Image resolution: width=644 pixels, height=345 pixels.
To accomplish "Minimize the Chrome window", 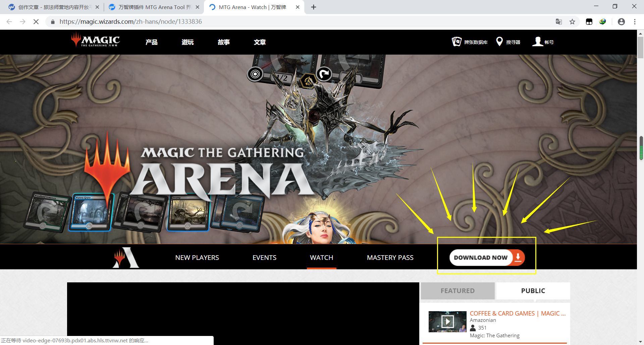I will point(596,6).
